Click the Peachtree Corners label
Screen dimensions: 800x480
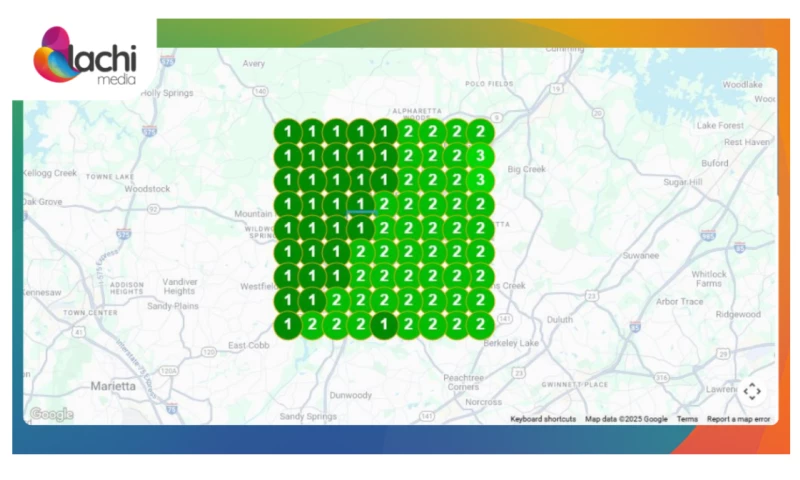point(463,383)
